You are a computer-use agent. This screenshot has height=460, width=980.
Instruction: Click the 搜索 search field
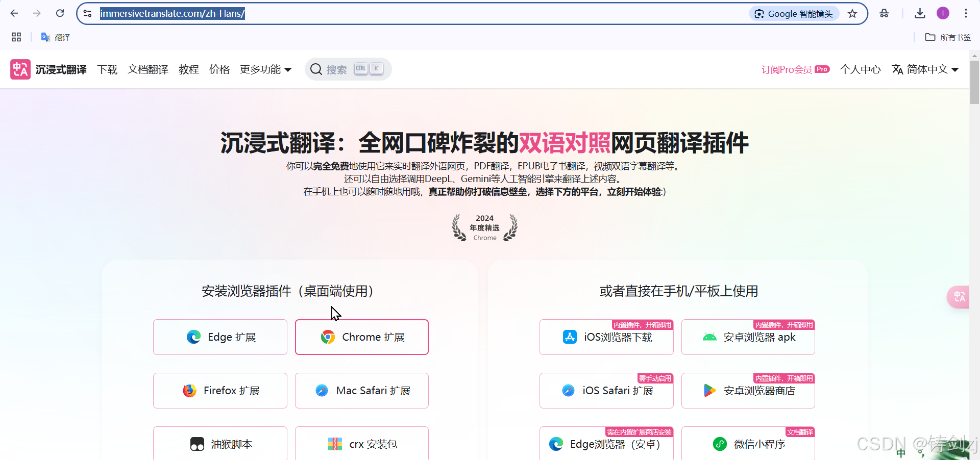click(348, 69)
